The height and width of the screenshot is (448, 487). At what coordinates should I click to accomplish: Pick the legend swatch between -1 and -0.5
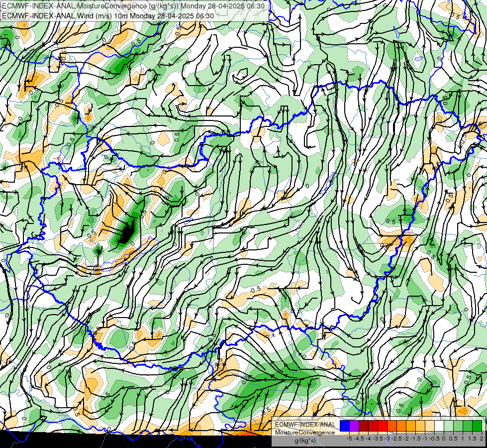(430, 426)
